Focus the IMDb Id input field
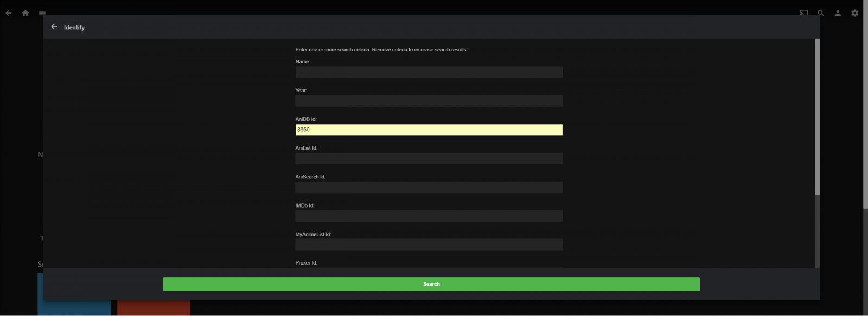Image resolution: width=868 pixels, height=316 pixels. (x=429, y=216)
